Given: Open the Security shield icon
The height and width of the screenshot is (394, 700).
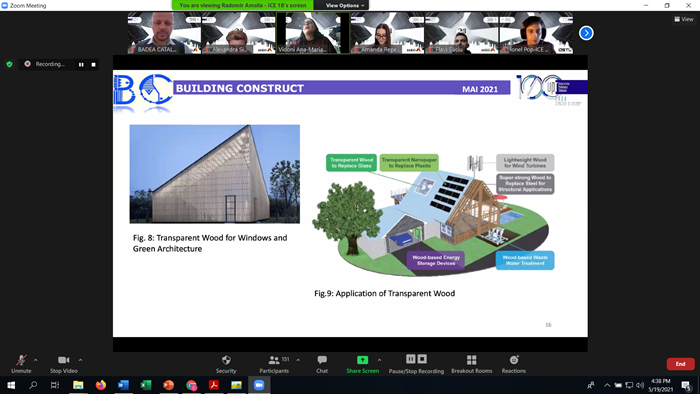Looking at the screenshot, I should [226, 360].
